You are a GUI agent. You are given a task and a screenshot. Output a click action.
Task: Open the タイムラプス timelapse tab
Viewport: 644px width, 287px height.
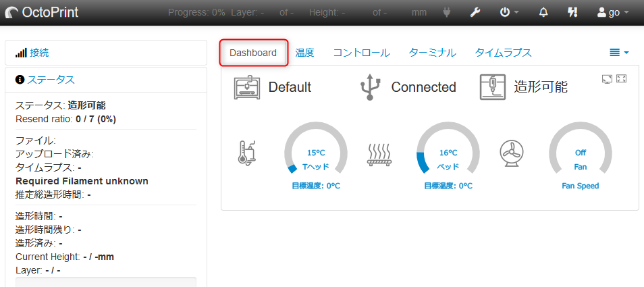[x=504, y=53]
